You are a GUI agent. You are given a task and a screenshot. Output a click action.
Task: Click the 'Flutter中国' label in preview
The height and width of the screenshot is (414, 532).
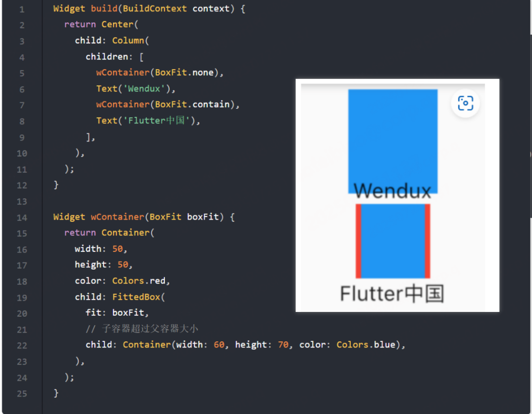pos(392,294)
